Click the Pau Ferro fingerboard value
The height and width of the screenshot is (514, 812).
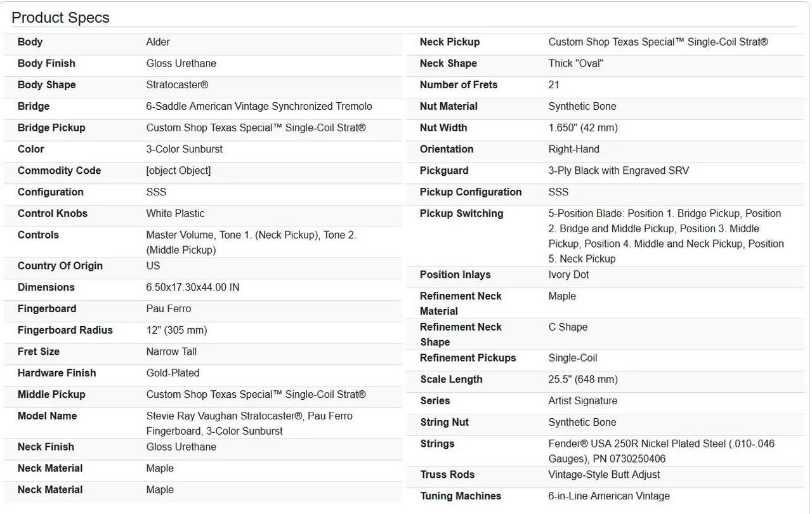click(x=169, y=309)
